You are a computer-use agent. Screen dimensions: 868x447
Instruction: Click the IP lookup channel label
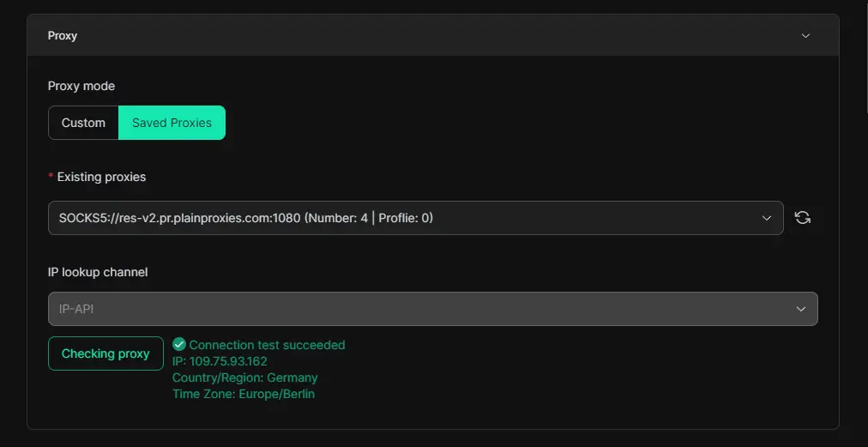98,272
